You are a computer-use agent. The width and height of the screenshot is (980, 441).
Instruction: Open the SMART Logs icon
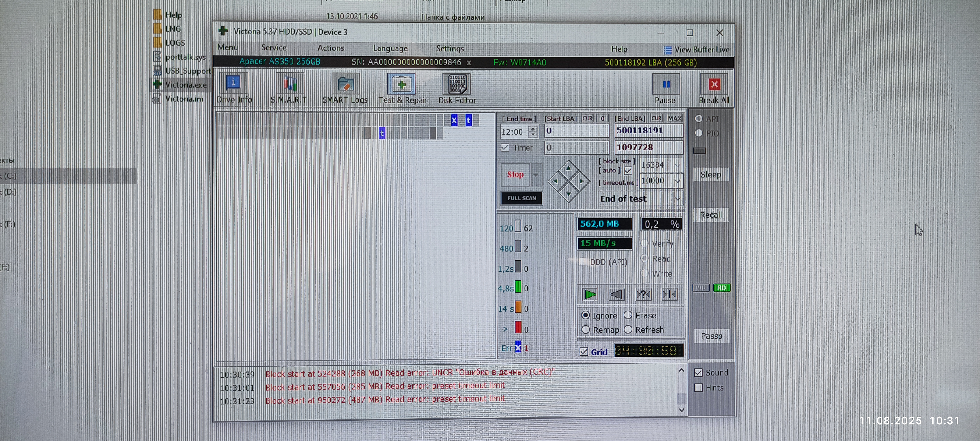(345, 84)
